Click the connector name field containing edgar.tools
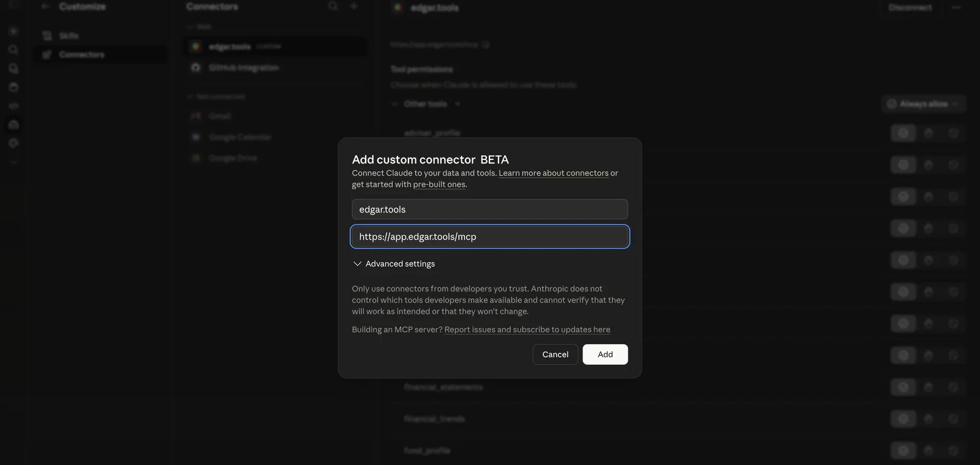Screen dimensions: 980x465 (x=489, y=210)
